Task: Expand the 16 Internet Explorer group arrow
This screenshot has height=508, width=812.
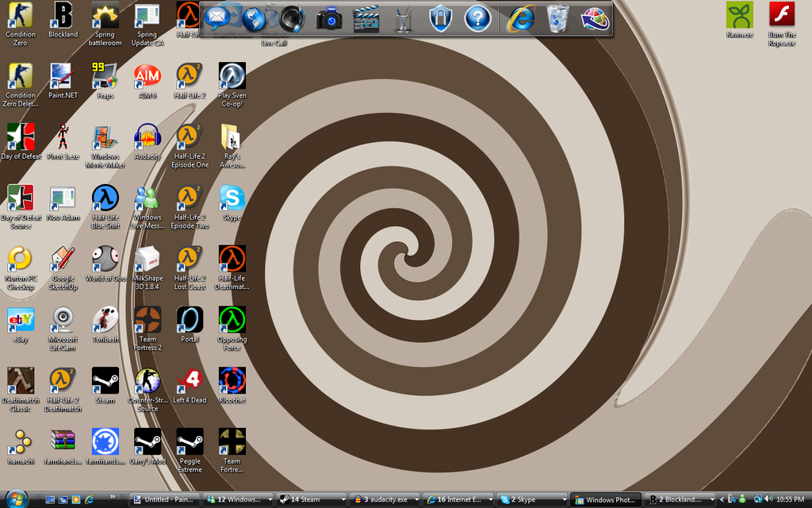Action: pos(490,500)
